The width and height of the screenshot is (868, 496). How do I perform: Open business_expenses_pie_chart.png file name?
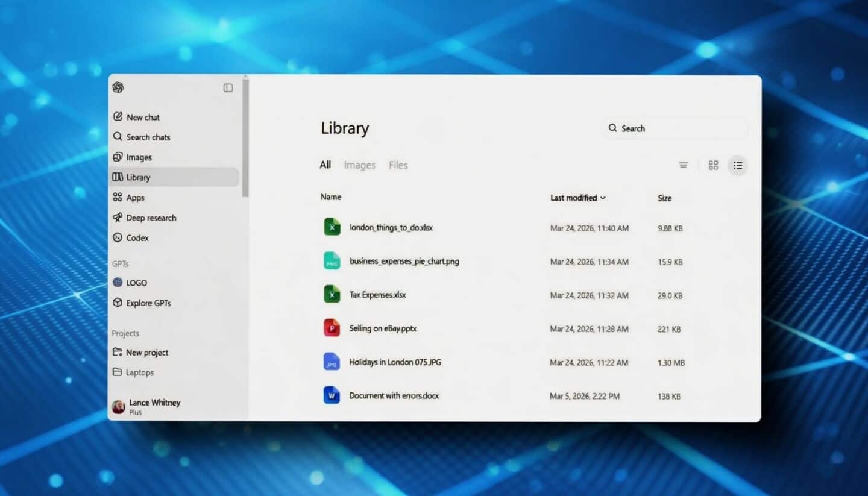click(x=404, y=262)
